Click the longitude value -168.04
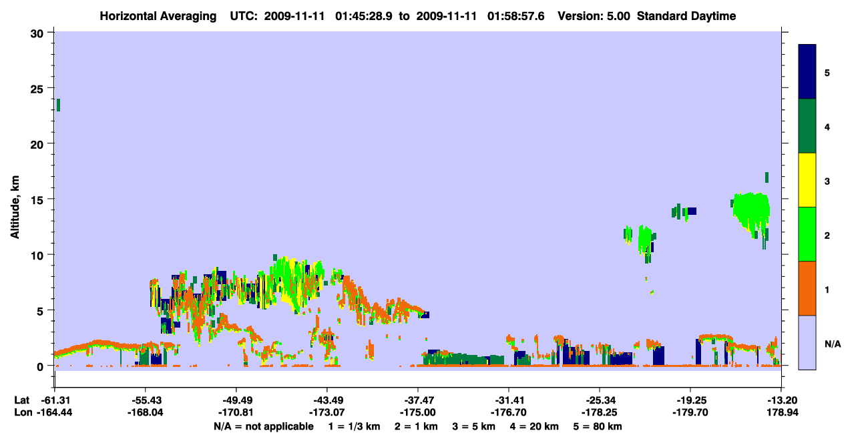Viewport: 868px width, 445px height. pos(145,413)
